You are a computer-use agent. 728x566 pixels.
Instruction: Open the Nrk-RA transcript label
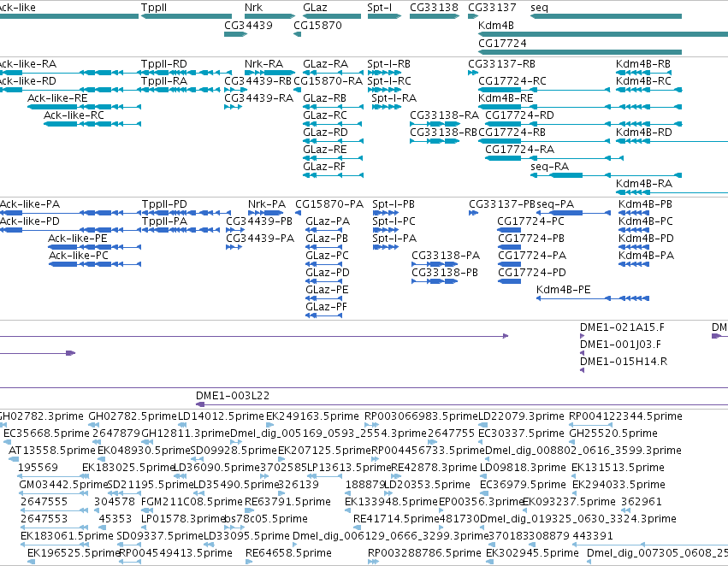(263, 63)
